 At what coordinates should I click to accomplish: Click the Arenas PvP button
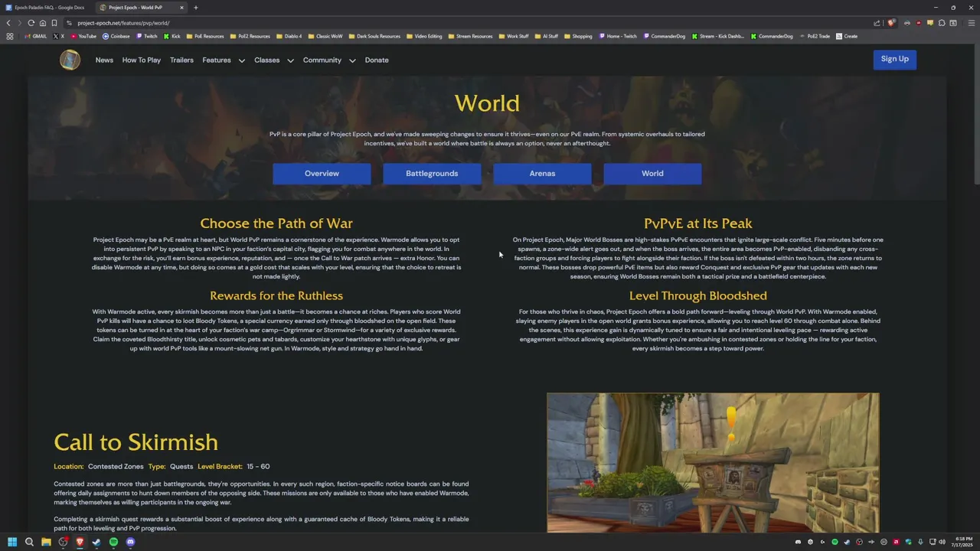(542, 174)
